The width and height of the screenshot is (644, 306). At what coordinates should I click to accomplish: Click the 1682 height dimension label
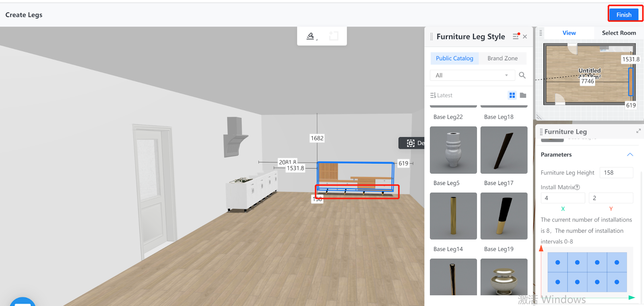tap(317, 138)
